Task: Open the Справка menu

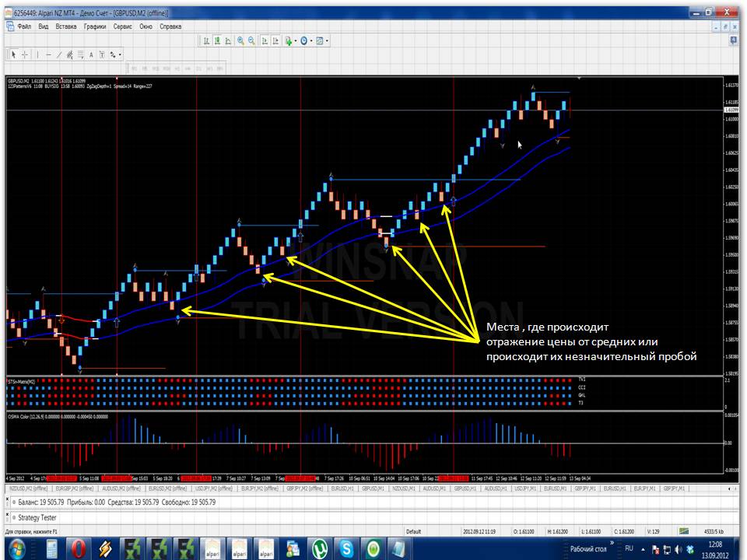Action: click(170, 26)
